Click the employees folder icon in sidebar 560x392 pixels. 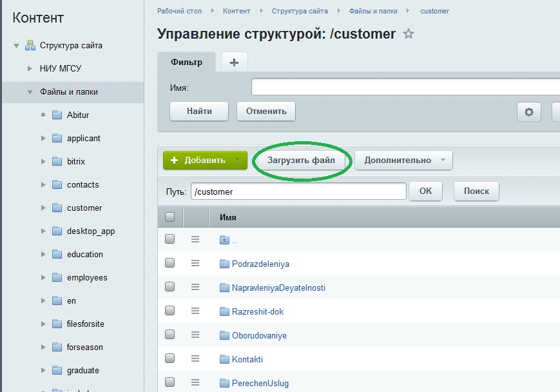[x=57, y=277]
